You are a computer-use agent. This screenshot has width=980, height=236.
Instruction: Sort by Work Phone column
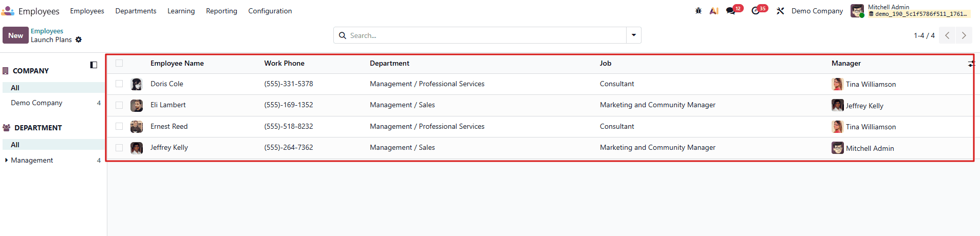coord(284,63)
